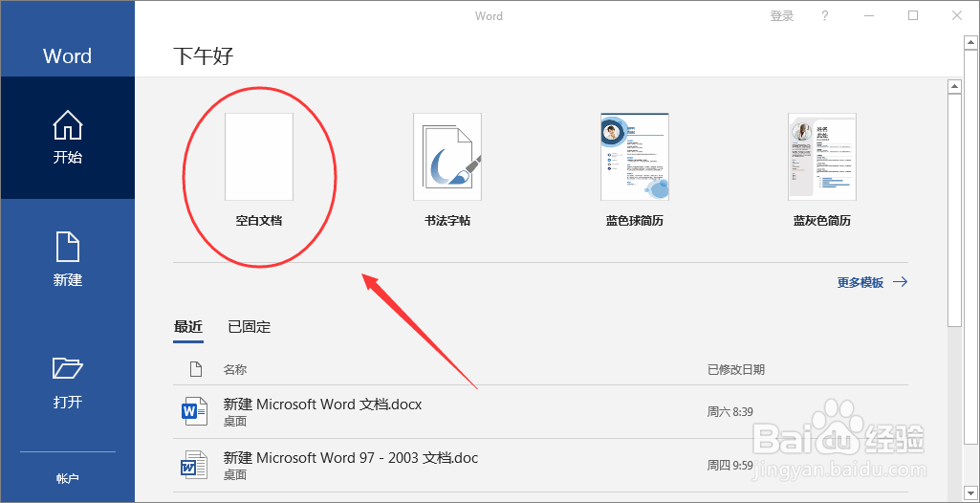Click the arrow icon next to 更多模板

click(900, 282)
